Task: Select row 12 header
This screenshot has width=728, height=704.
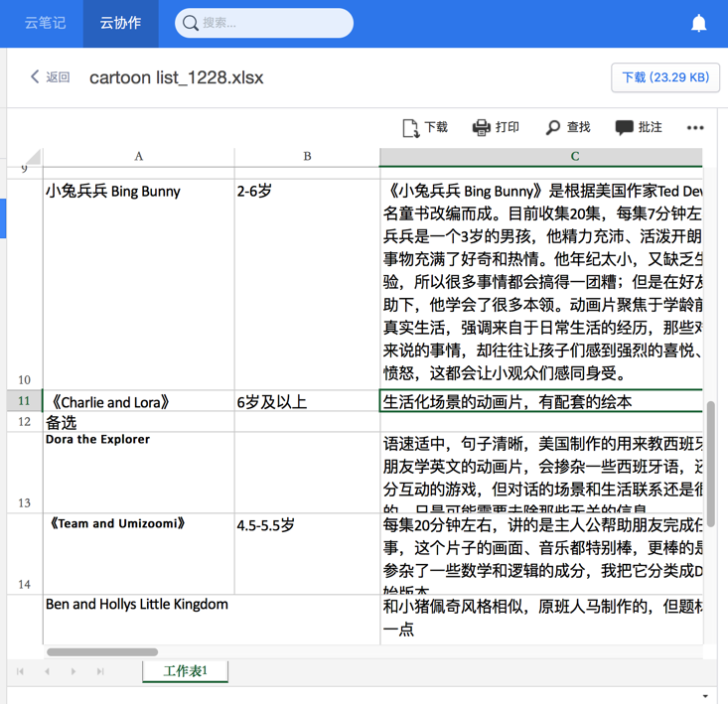Action: [x=25, y=422]
